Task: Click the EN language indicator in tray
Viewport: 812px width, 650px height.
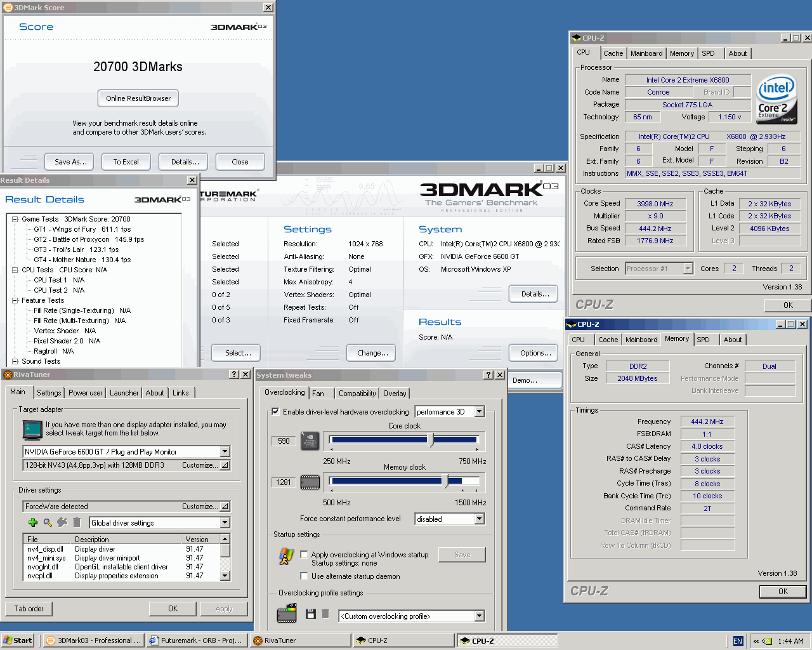Action: coord(738,641)
